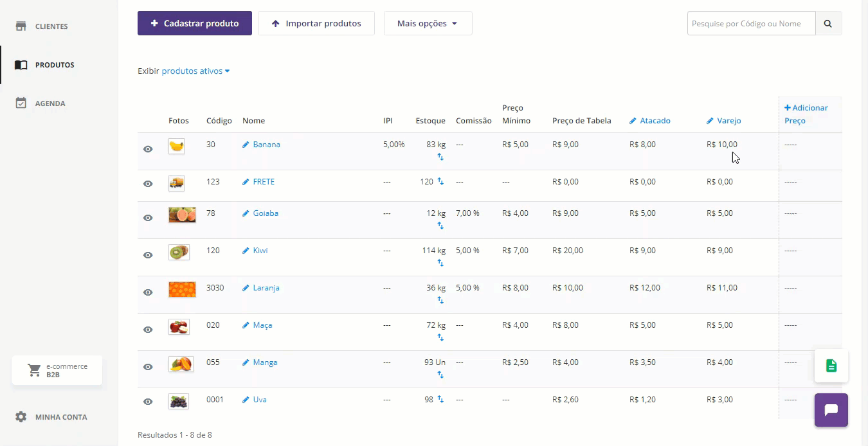This screenshot has width=868, height=446.
Task: Click the Cadastrar produto button
Action: [x=194, y=24]
